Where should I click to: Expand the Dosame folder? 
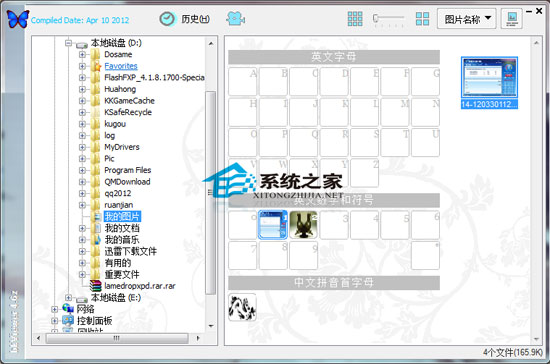[82, 54]
